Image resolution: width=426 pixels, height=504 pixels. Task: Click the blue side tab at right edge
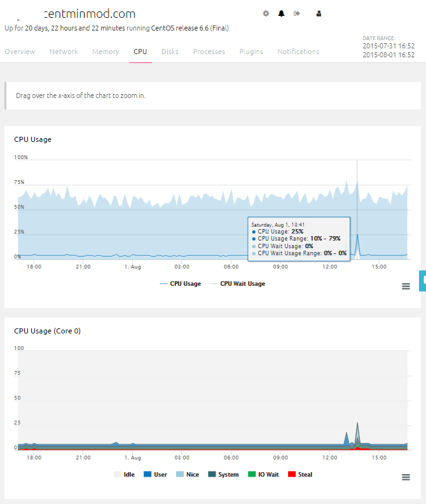pos(423,280)
